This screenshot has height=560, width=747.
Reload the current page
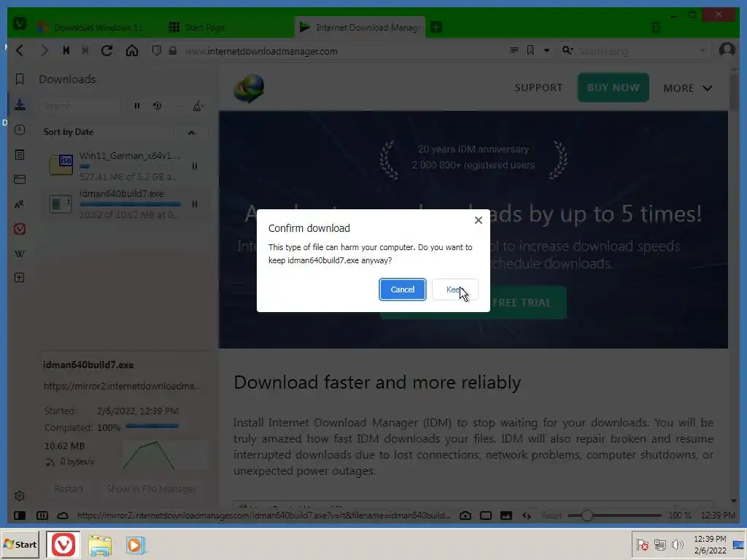coord(107,50)
